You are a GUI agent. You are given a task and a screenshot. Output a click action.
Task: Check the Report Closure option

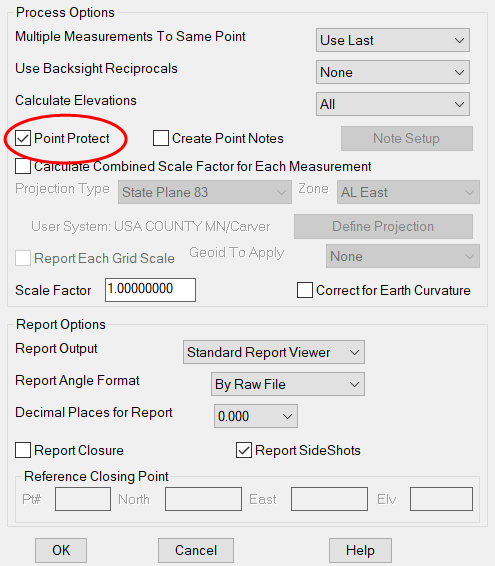point(23,450)
